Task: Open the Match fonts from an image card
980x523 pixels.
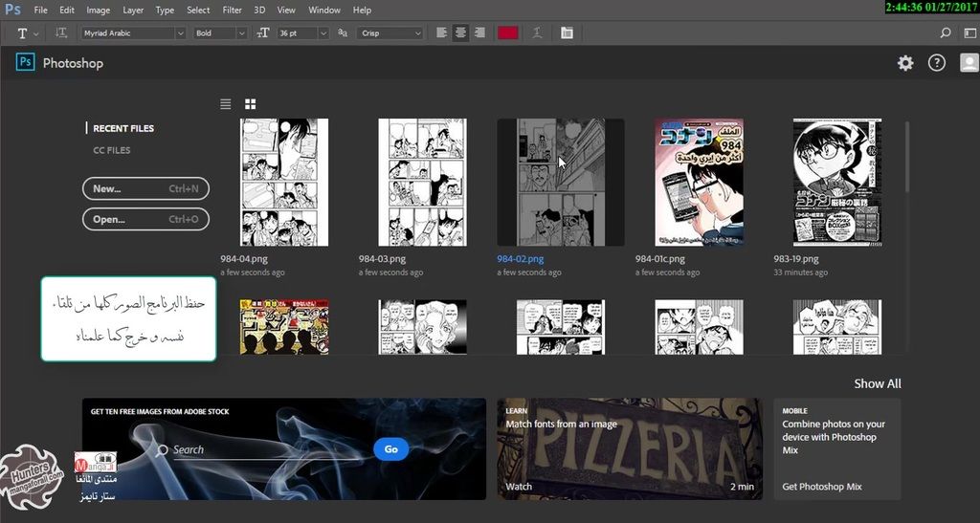Action: click(x=630, y=449)
